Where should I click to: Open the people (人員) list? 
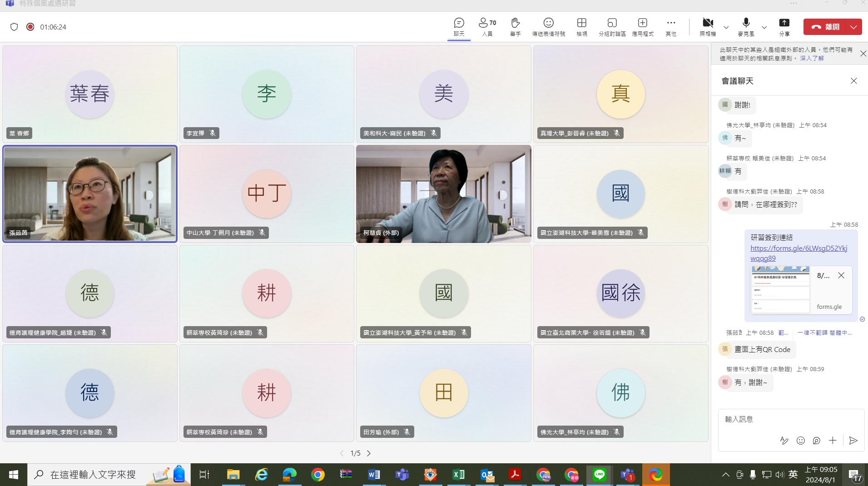coord(487,27)
